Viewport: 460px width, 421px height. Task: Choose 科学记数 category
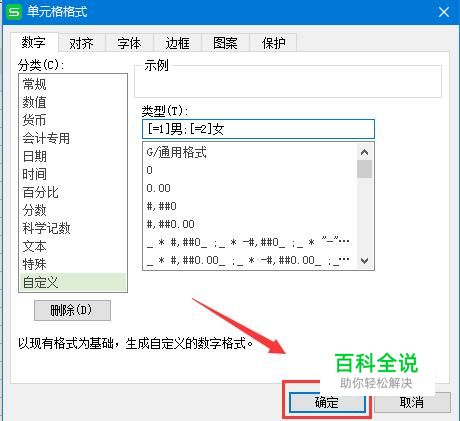73,228
